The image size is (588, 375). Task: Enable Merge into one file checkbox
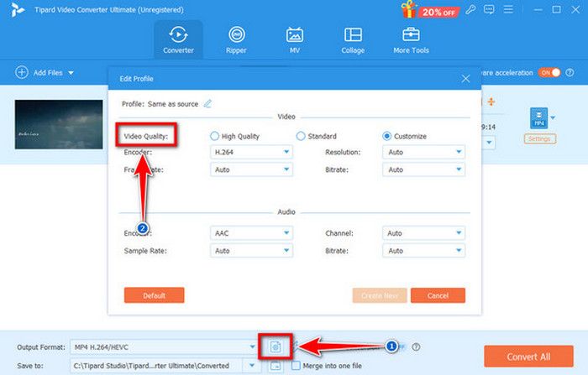pos(296,366)
